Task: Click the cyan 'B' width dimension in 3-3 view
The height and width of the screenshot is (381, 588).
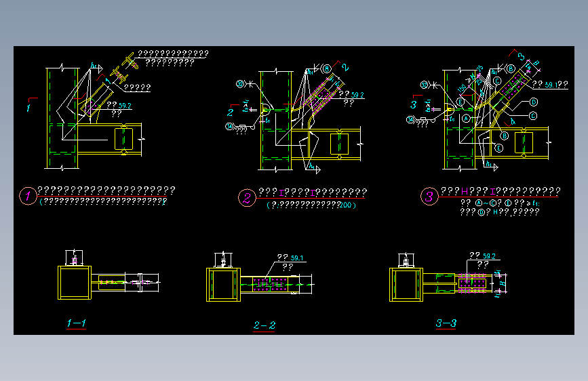Action: [x=503, y=283]
